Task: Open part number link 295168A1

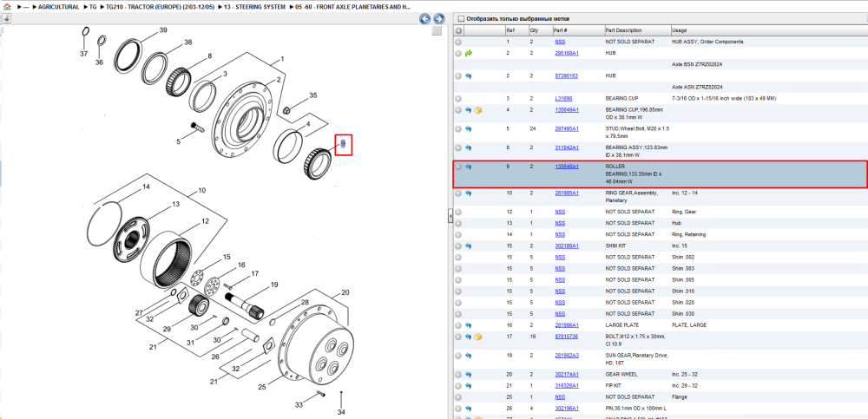Action: 566,53
